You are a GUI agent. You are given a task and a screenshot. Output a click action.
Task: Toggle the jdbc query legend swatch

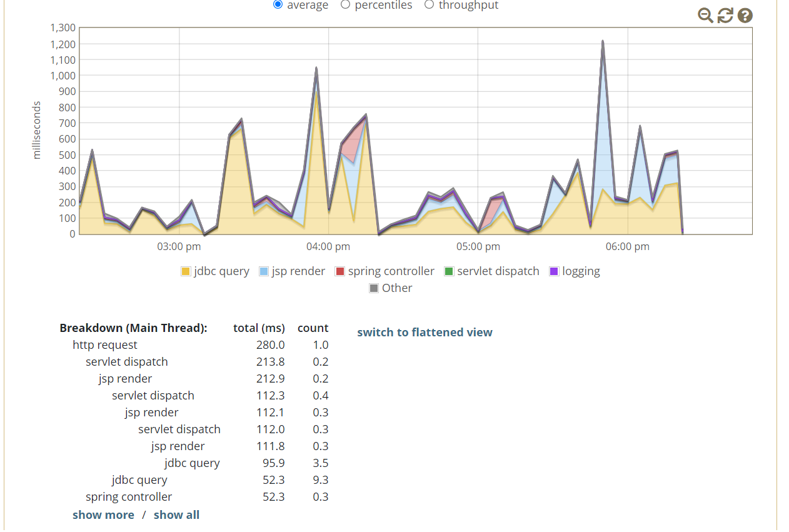[186, 271]
